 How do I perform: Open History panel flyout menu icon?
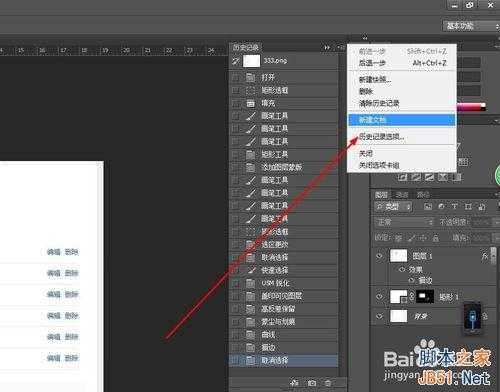coord(341,47)
